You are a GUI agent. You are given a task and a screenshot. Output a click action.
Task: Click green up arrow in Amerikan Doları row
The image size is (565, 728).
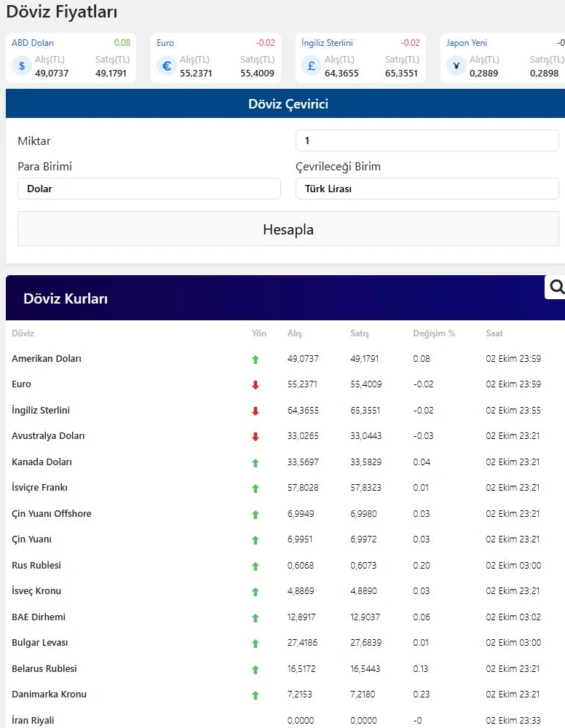256,360
